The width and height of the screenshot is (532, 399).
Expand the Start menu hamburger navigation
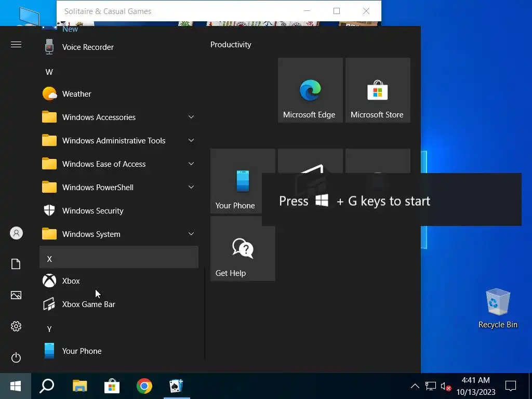click(x=16, y=45)
